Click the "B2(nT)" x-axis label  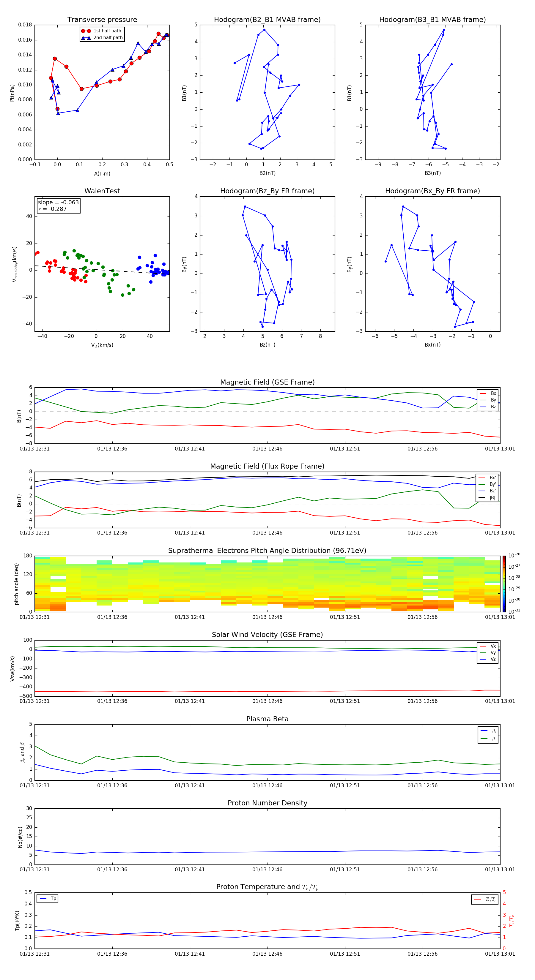267,173
